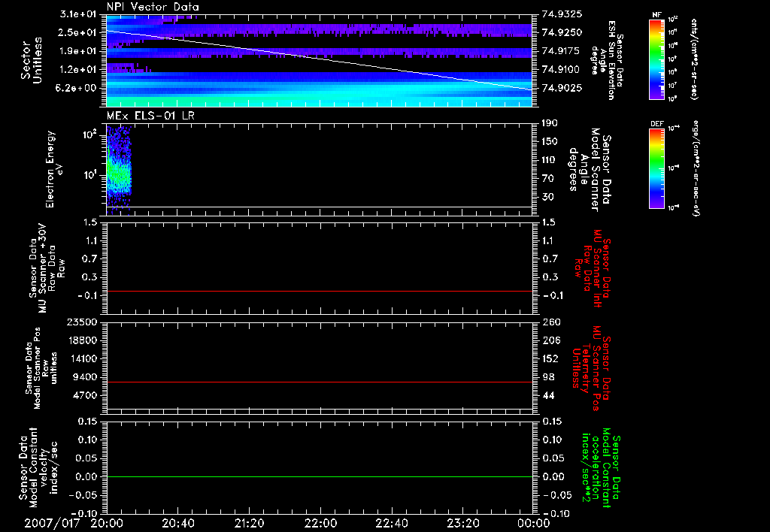
Task: Click the 260 telemetry position tick
Action: tap(550, 322)
